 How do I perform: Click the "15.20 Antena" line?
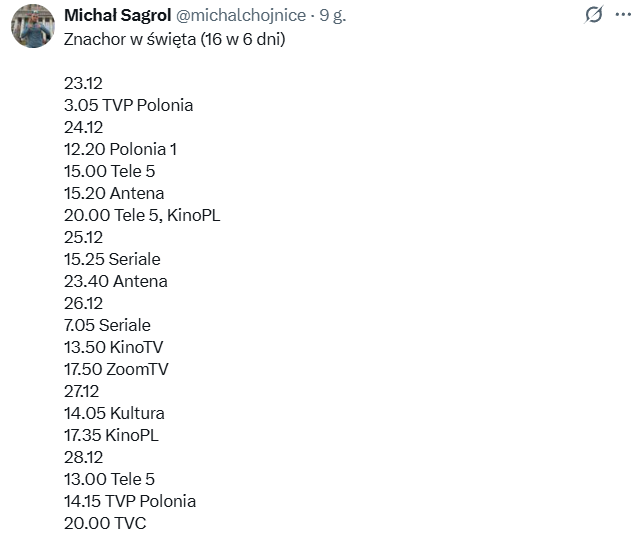[x=114, y=193]
